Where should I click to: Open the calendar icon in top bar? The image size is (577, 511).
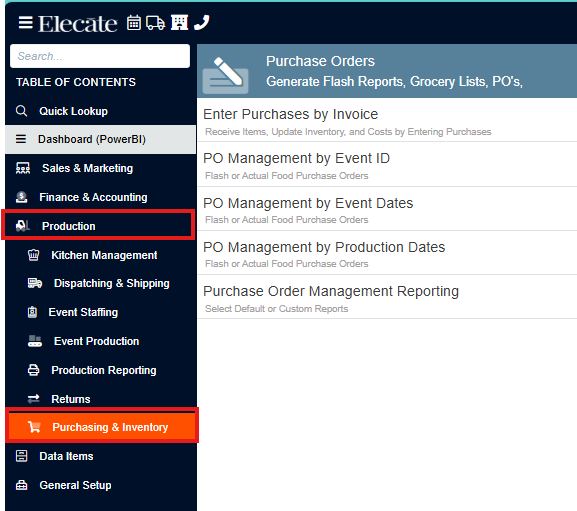(x=134, y=23)
